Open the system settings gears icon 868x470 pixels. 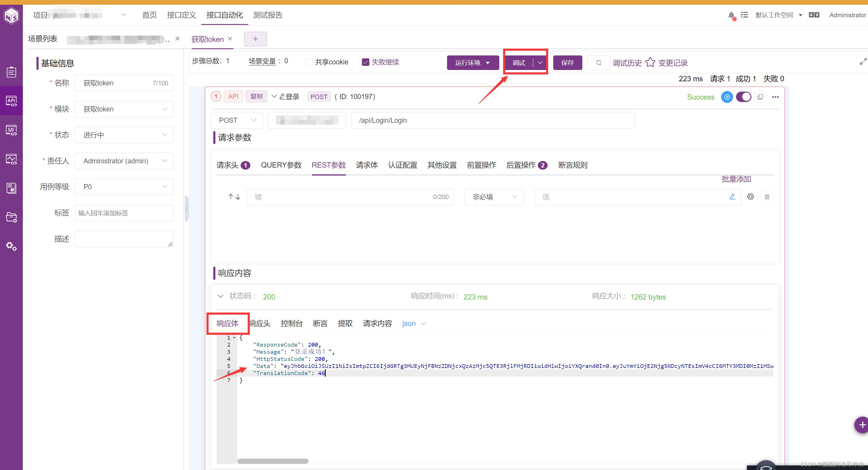click(11, 246)
